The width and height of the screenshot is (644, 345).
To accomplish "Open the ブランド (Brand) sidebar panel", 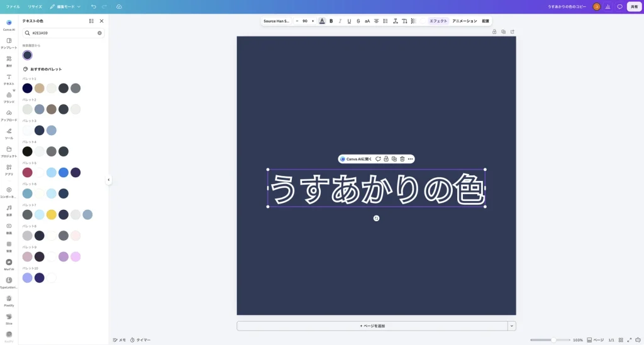I will [x=9, y=97].
